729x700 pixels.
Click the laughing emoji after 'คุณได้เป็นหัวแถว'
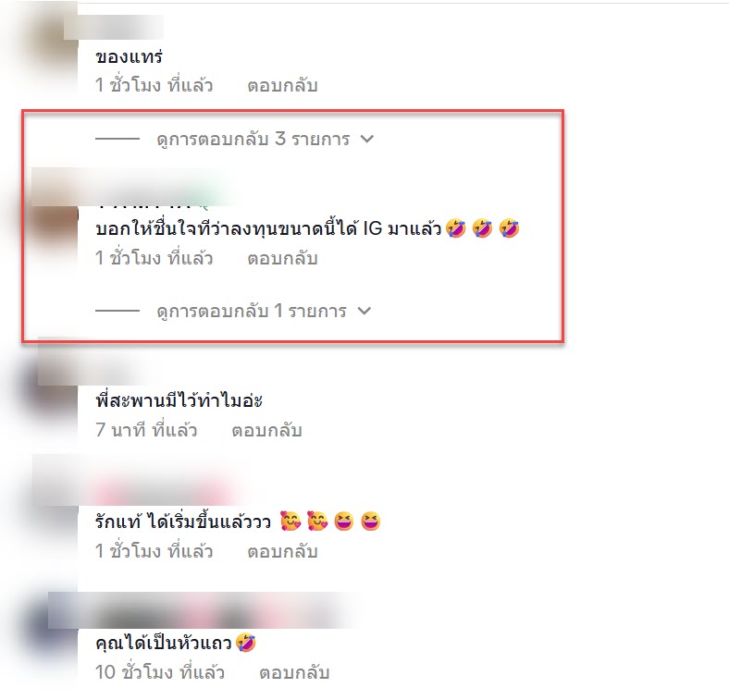[245, 643]
